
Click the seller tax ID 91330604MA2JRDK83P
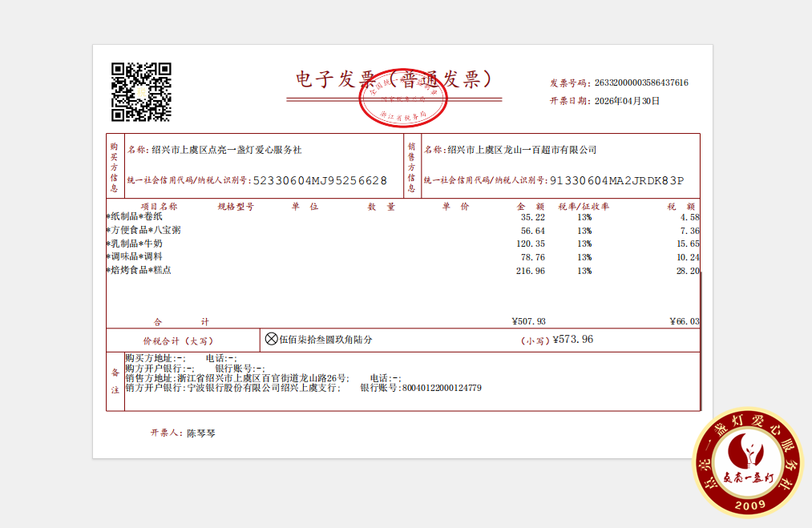point(617,181)
